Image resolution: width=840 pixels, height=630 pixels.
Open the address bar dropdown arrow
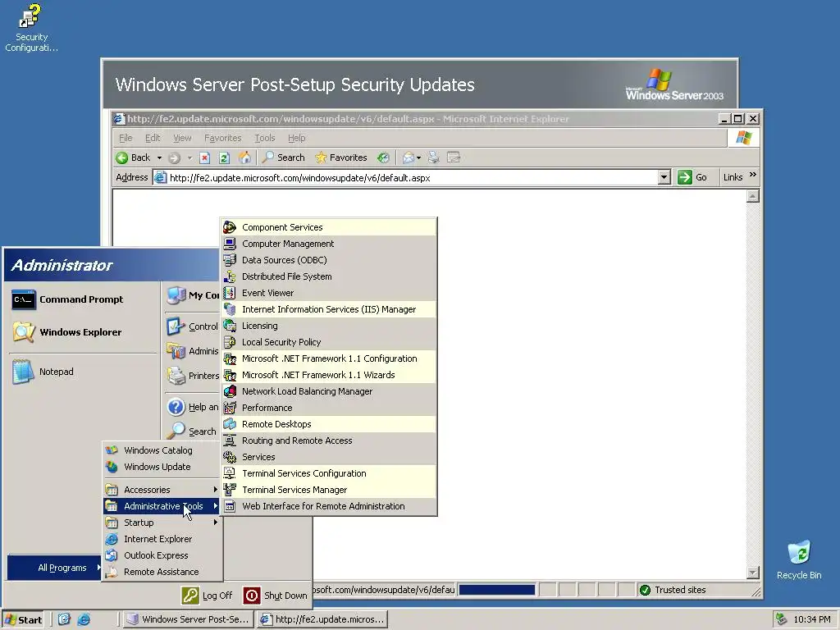[664, 177]
